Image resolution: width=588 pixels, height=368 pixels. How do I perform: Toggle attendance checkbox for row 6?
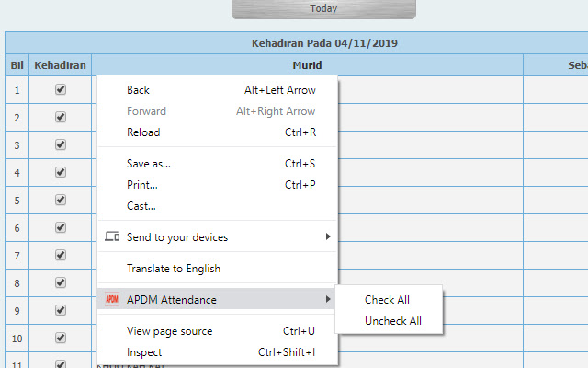(61, 227)
